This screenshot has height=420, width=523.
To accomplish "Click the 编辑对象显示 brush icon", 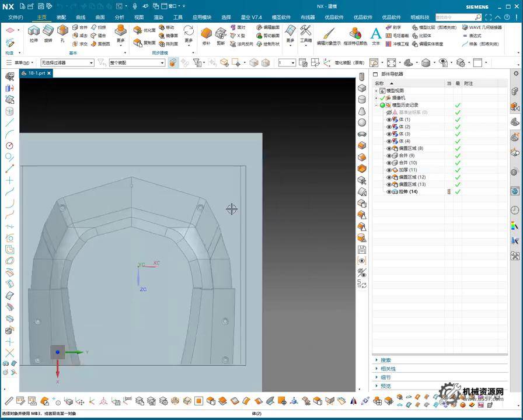I will coord(329,34).
